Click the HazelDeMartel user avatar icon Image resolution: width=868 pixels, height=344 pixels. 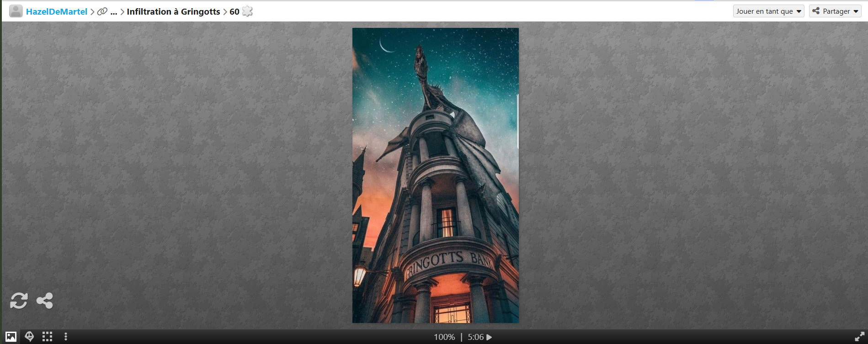point(16,11)
